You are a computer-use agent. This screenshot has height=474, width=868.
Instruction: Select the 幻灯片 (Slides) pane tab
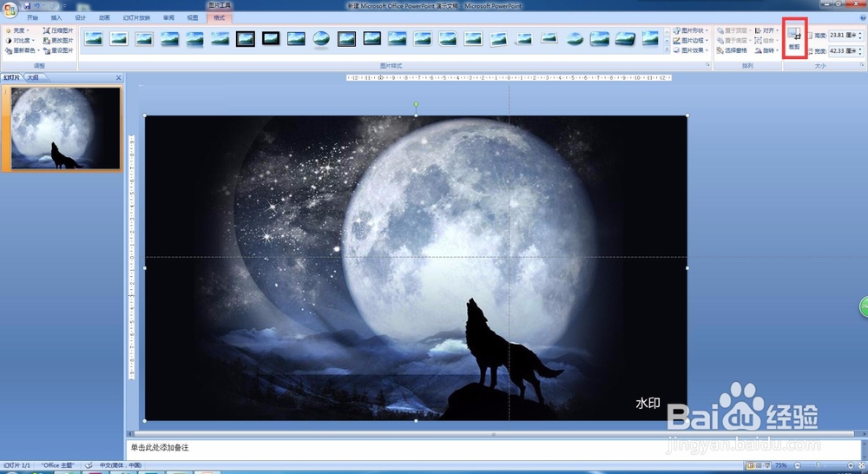point(11,77)
